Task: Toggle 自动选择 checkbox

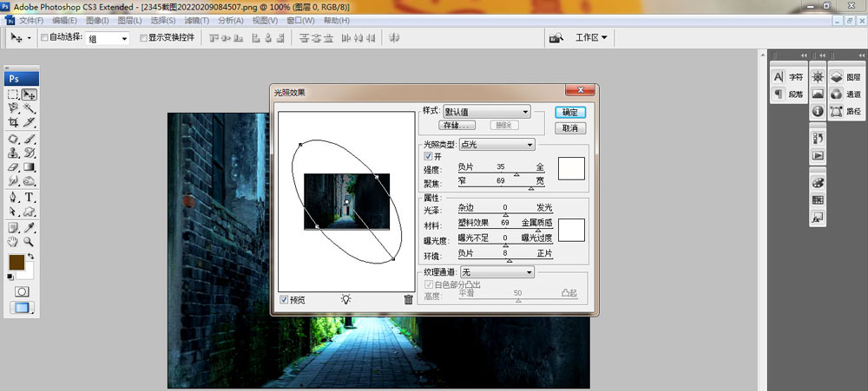Action: click(x=44, y=37)
